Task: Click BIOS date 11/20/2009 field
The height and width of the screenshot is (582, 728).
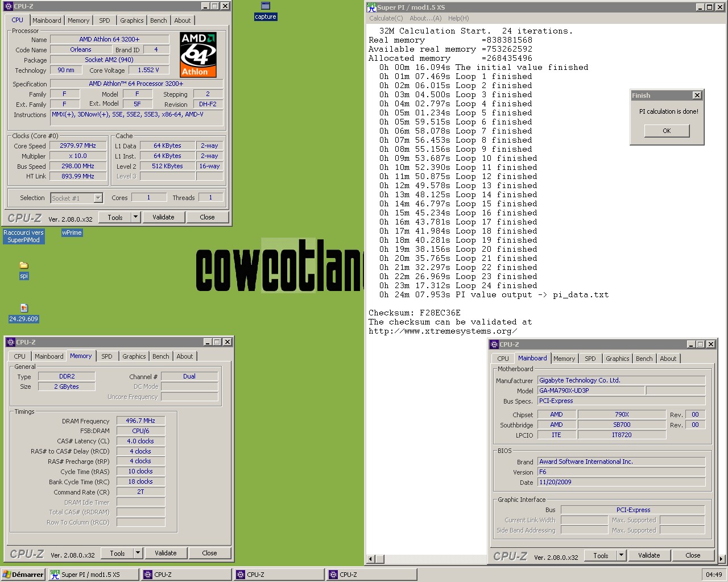Action: 622,482
